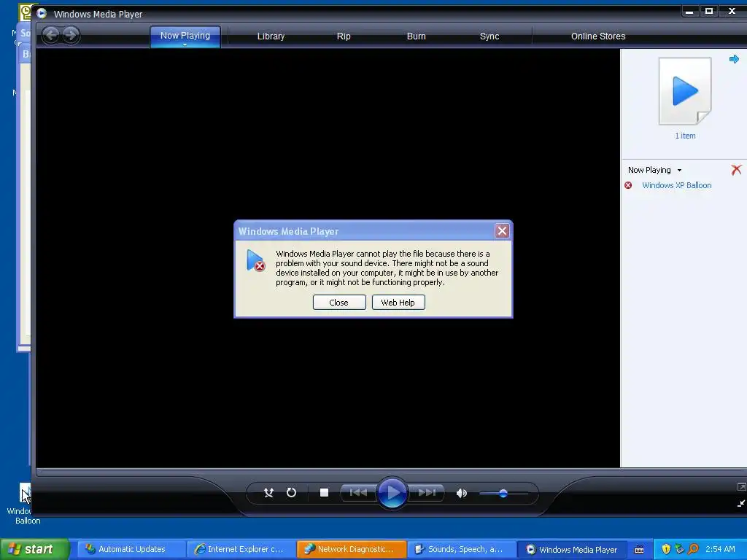Toggle shuffle mode in playback controls

tap(268, 493)
